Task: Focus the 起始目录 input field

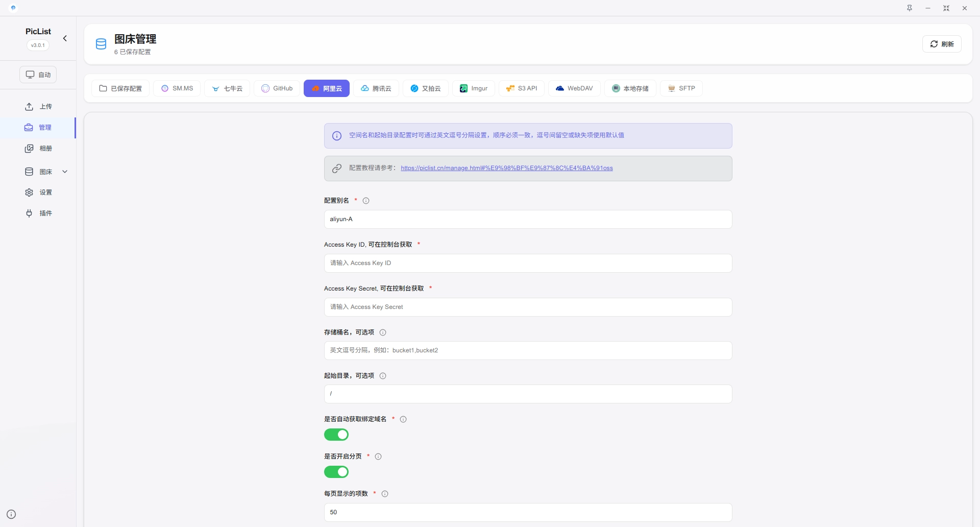Action: 528,394
